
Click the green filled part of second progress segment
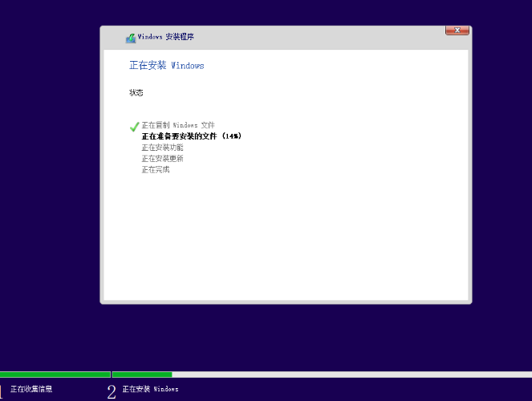click(x=142, y=375)
